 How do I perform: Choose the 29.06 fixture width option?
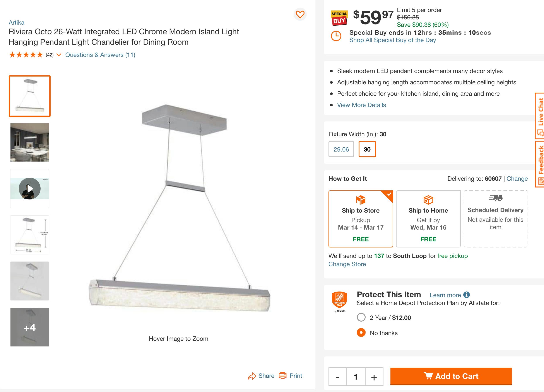click(341, 149)
